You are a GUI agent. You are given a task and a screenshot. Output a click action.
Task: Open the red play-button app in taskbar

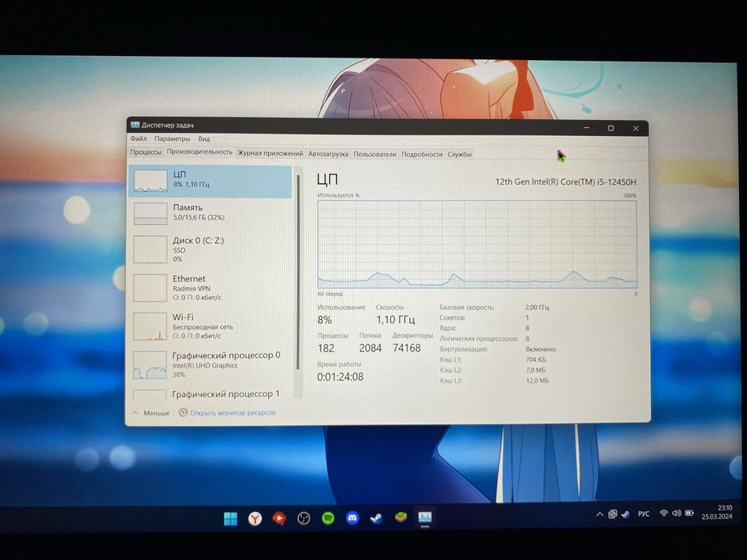coord(279,518)
